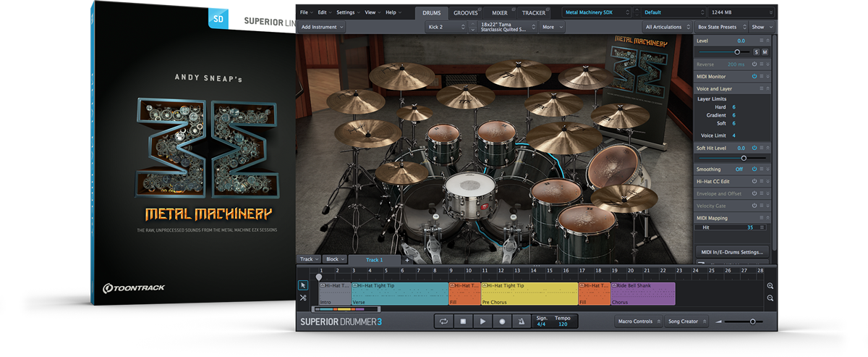The image size is (868, 357).
Task: Toggle loop playback in the transport
Action: [x=443, y=322]
